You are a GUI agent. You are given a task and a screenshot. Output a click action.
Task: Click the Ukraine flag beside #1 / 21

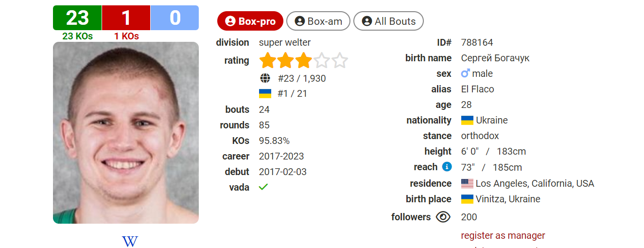point(265,93)
